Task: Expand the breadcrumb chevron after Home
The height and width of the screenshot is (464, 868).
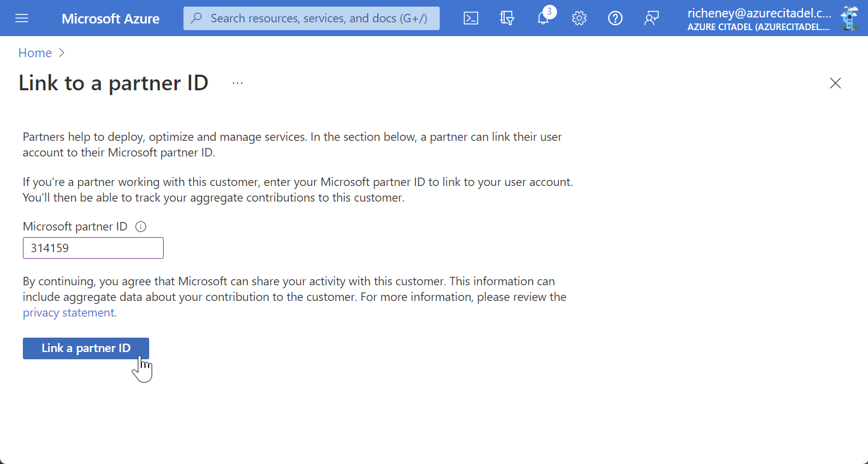Action: click(61, 53)
